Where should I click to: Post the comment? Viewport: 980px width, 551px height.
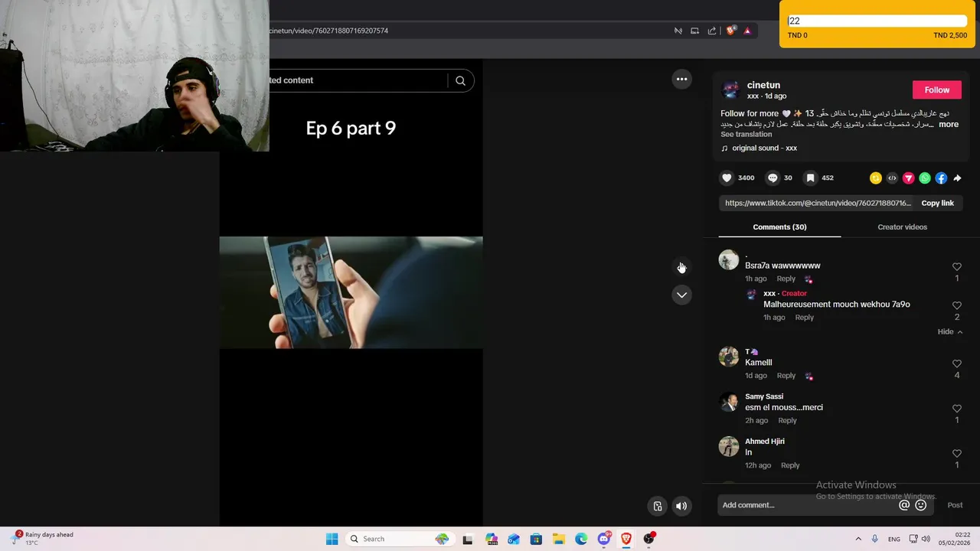(955, 505)
